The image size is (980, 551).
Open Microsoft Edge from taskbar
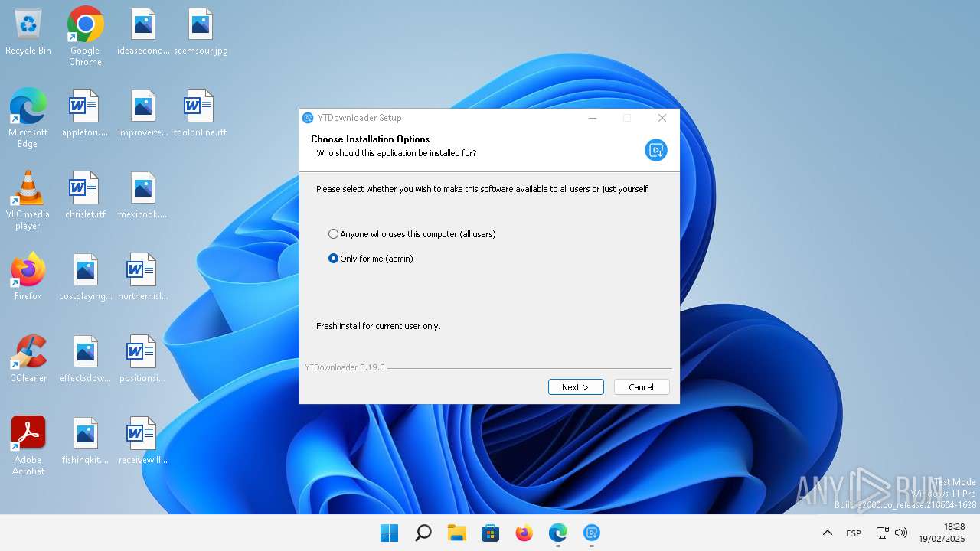coord(557,533)
